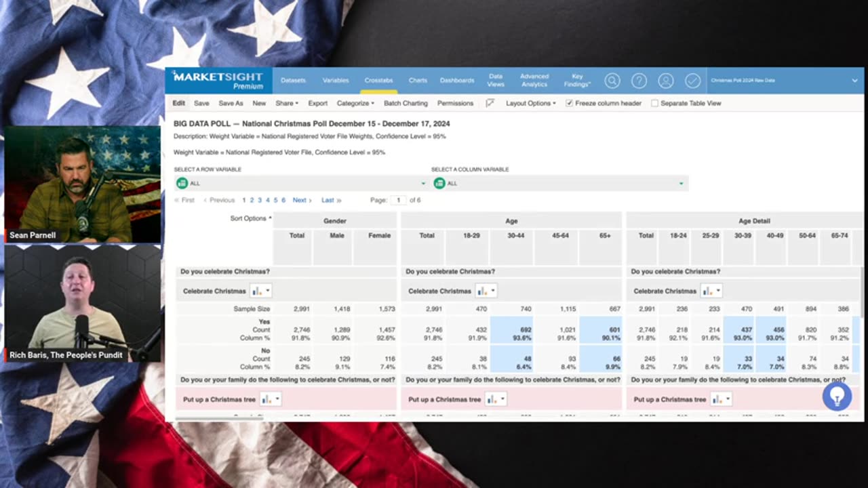Click the Edit toolbar button

point(178,103)
